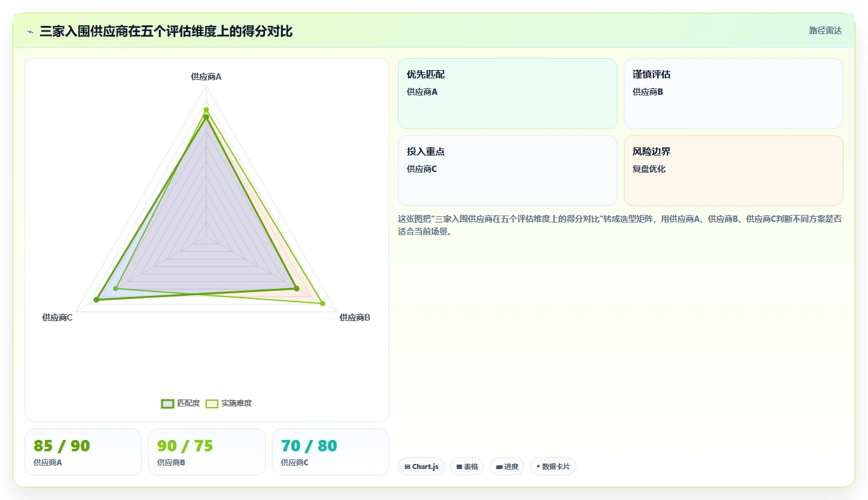Click the 90 / 75 供应商B stat card
Viewport: 868px width, 500px height.
(x=207, y=452)
